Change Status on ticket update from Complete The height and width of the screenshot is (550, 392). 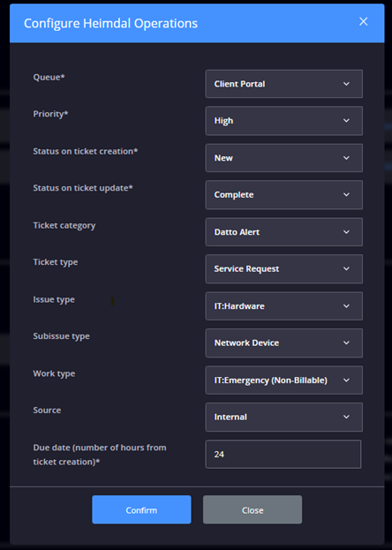284,195
